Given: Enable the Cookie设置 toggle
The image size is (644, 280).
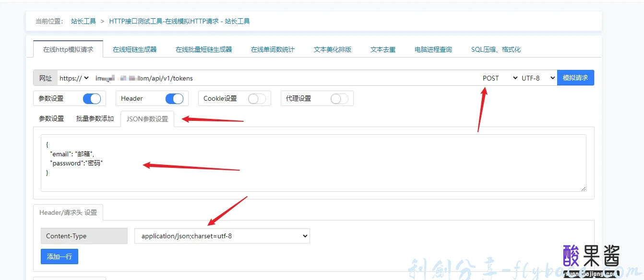Looking at the screenshot, I should (x=257, y=98).
